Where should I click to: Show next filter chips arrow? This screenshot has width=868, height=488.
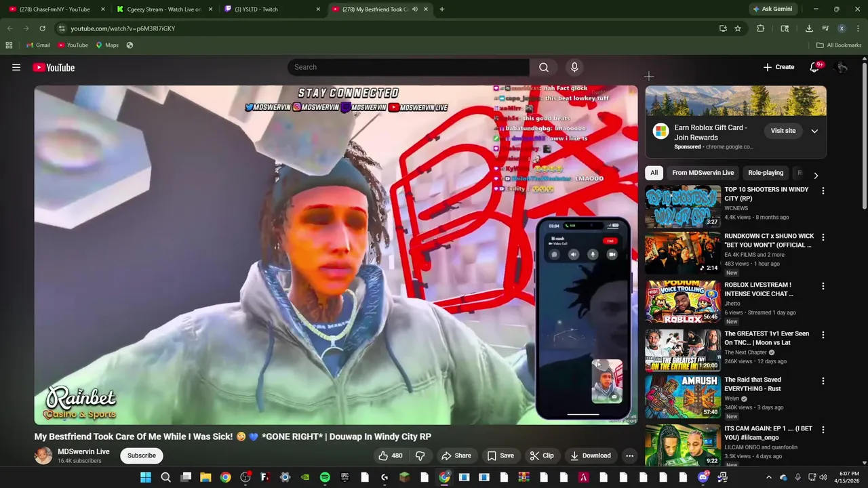coord(816,175)
